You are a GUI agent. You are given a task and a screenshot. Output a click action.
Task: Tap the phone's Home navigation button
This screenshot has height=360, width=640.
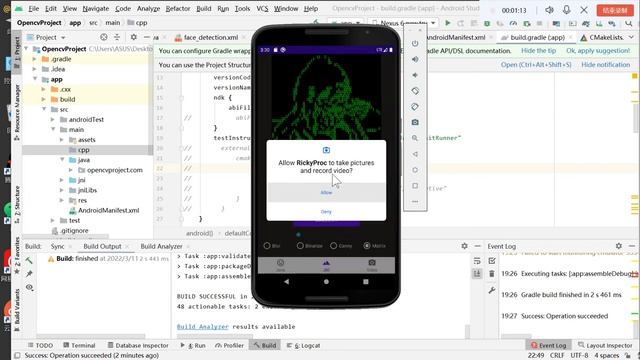326,282
